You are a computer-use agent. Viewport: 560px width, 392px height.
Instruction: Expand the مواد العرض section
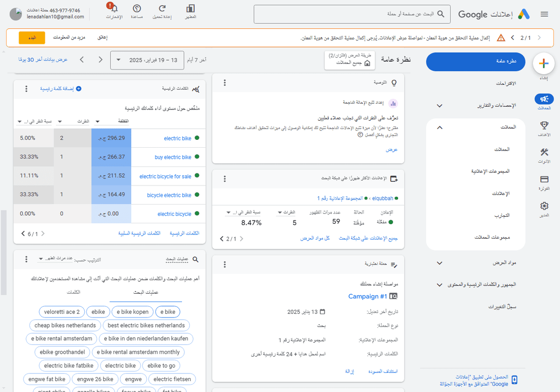pyautogui.click(x=439, y=262)
